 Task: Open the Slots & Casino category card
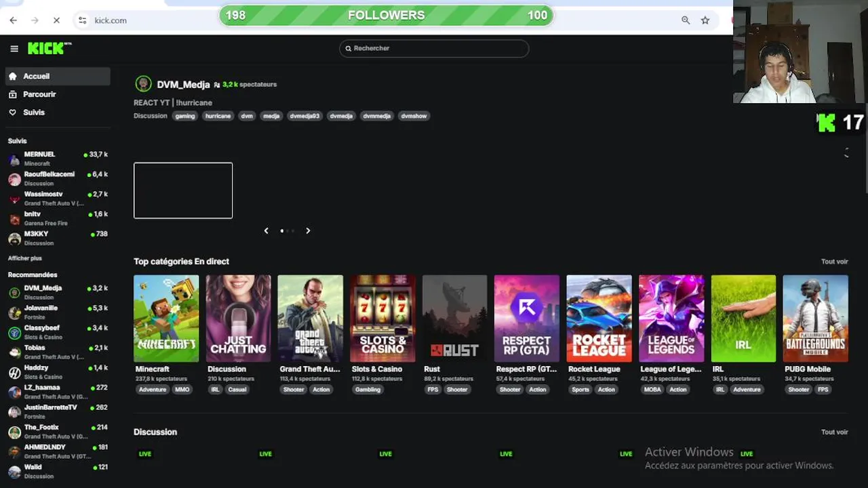(x=382, y=319)
